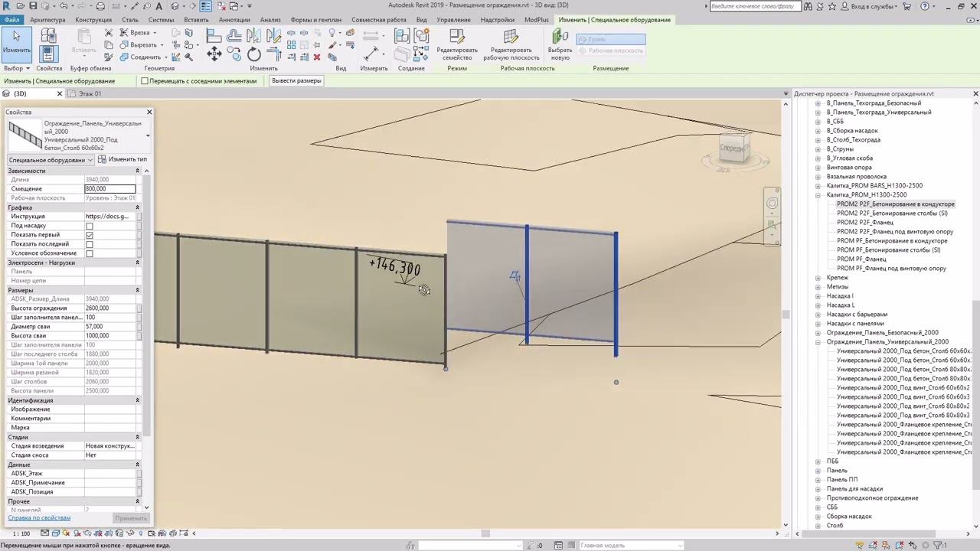The image size is (980, 551).
Task: Click the keyword search field in title bar
Action: coord(756,6)
